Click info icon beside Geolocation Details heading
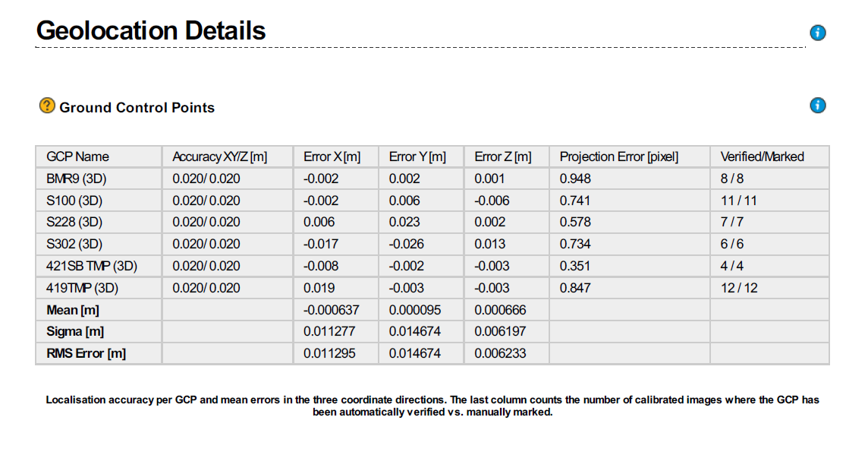This screenshot has height=458, width=868. click(818, 33)
